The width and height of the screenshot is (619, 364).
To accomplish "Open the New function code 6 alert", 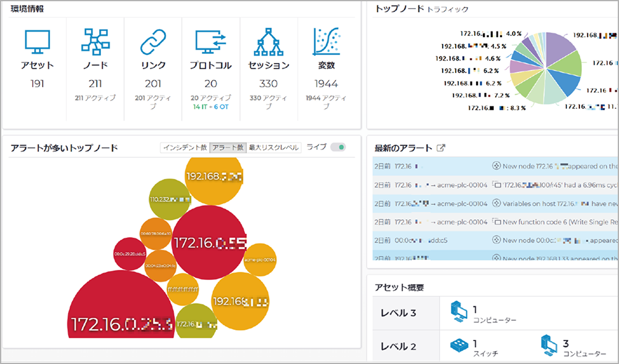I will pos(495,222).
